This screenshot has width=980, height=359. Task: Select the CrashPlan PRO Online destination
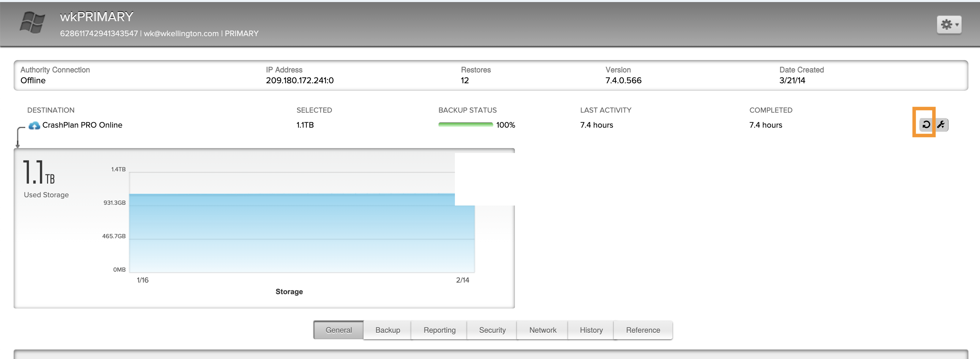coord(82,125)
